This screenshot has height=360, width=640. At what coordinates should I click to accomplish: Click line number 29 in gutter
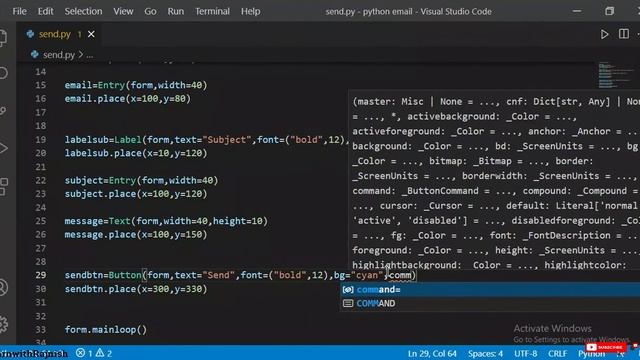click(41, 275)
